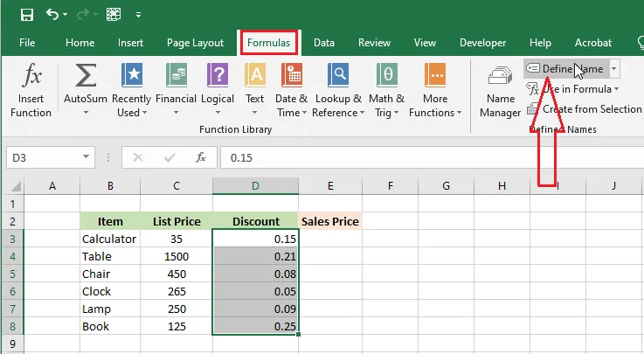The height and width of the screenshot is (354, 644).
Task: Open the Page Layout tab
Action: (195, 43)
